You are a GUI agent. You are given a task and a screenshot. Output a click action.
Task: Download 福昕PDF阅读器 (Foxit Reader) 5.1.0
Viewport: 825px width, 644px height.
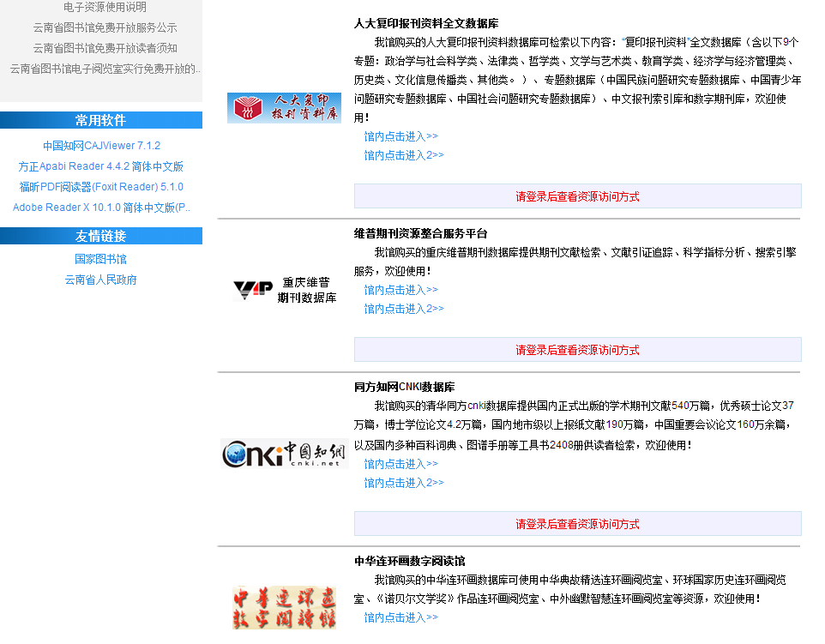101,187
